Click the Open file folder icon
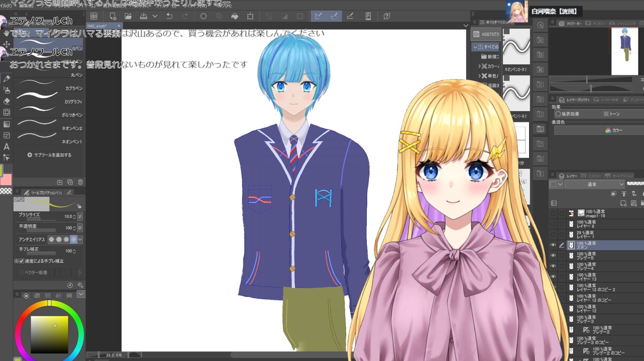644x361 pixels. tap(128, 16)
